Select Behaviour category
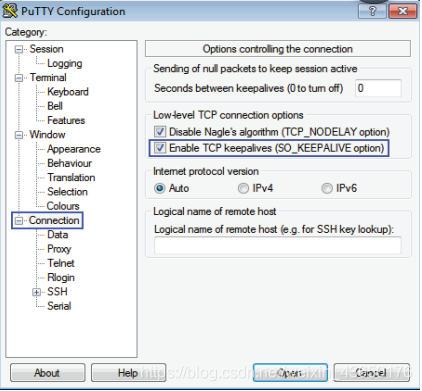The width and height of the screenshot is (422, 391). [x=69, y=163]
